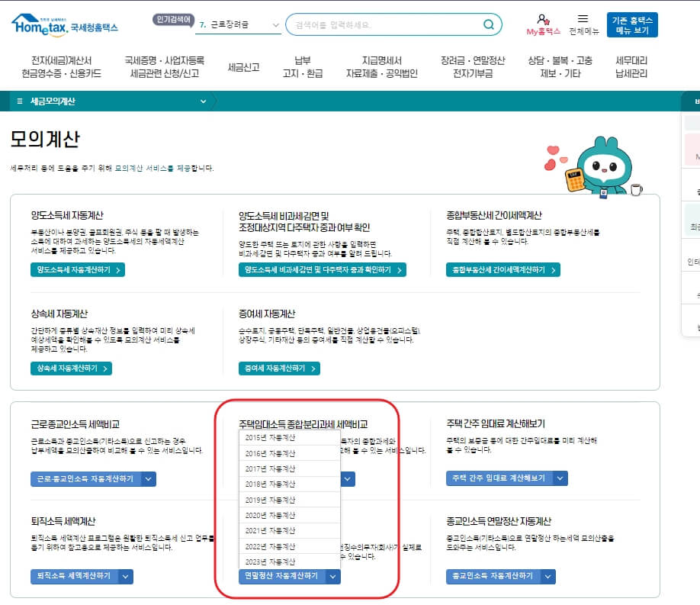Select 2020년 자동계산 from list

click(290, 515)
